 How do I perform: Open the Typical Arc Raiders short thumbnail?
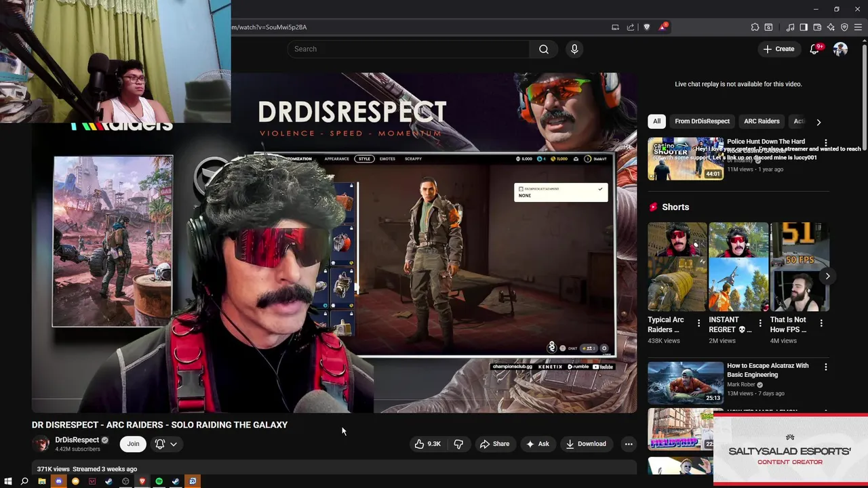tap(677, 267)
